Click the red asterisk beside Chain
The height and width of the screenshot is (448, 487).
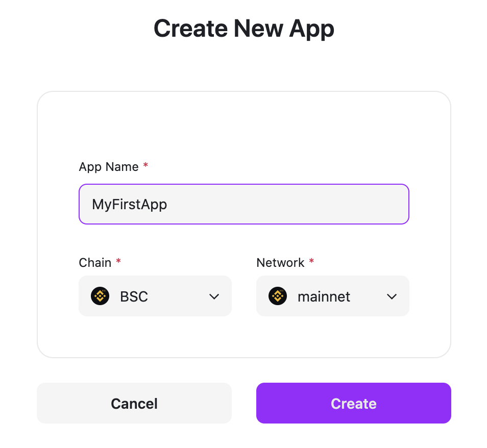coord(118,262)
